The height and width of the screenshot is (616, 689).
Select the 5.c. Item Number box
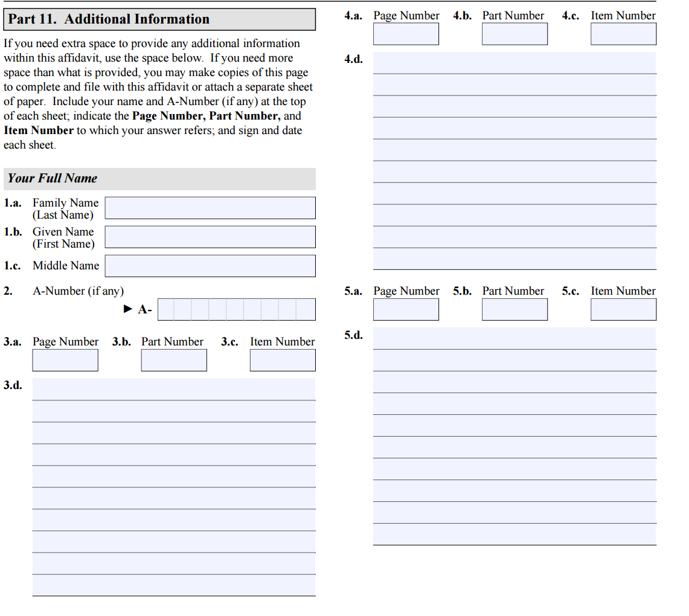point(623,309)
